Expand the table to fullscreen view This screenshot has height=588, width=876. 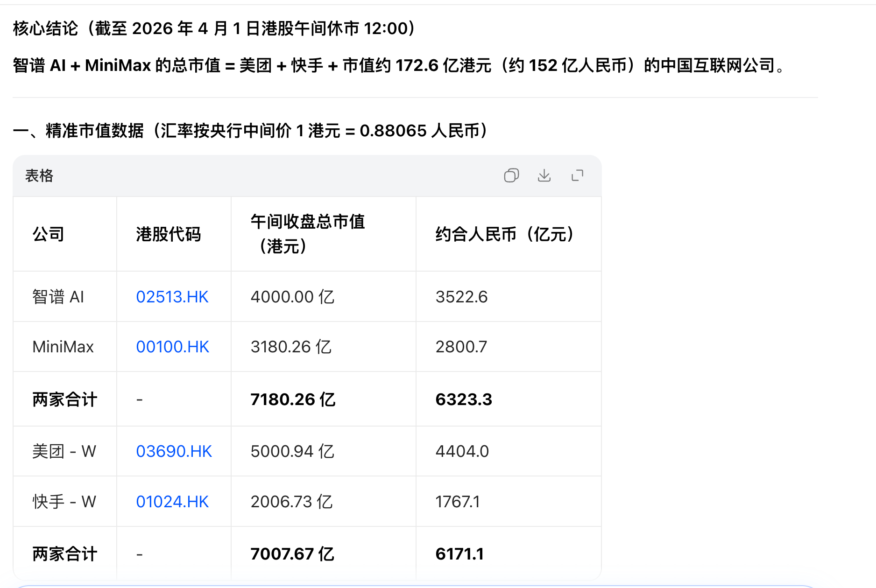578,175
